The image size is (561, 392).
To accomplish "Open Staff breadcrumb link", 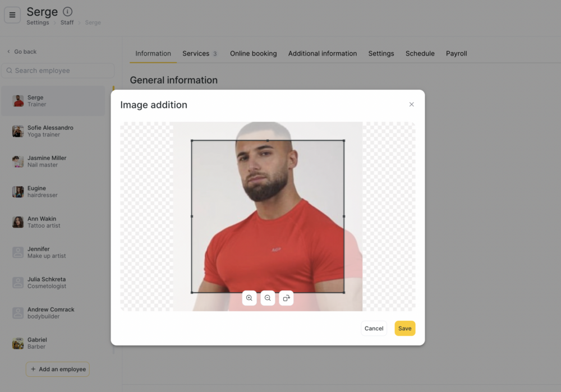I will coord(67,22).
